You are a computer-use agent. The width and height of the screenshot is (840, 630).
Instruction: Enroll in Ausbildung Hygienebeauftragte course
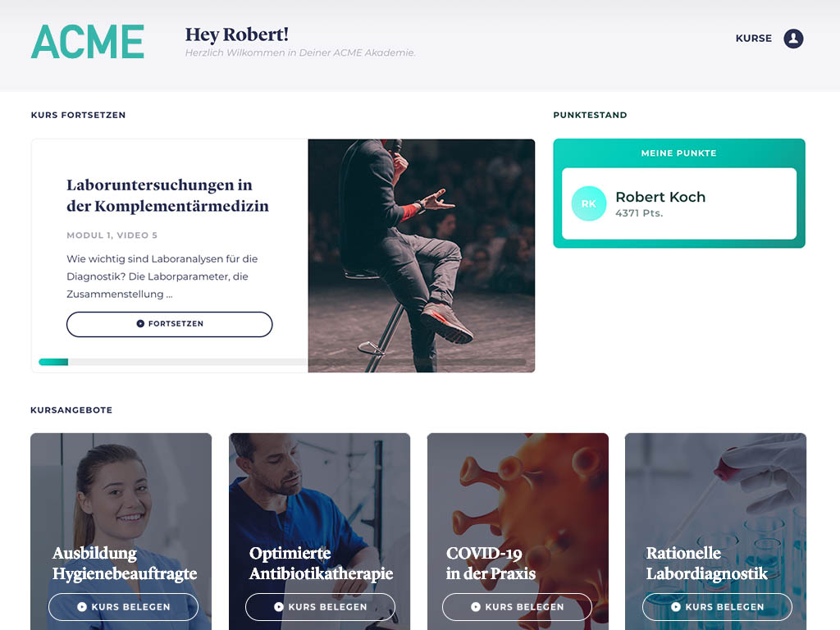pyautogui.click(x=123, y=607)
